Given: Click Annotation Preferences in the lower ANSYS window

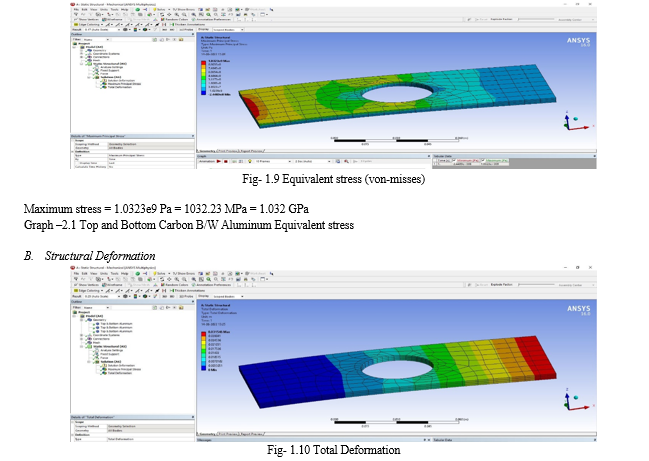Looking at the screenshot, I should 211,285.
